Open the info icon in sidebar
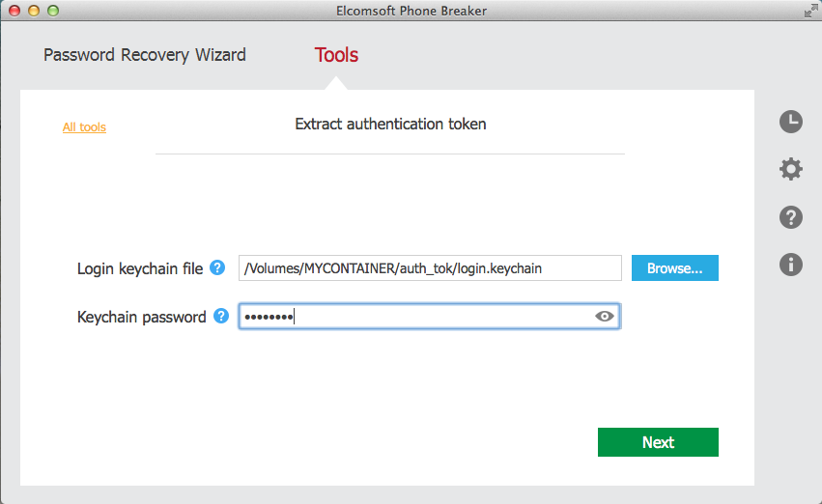 point(790,265)
